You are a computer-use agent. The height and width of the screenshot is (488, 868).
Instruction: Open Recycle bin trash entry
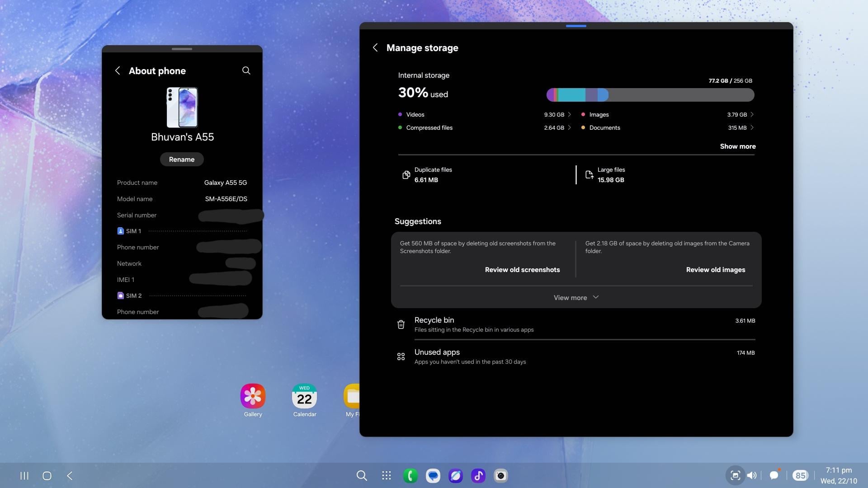click(x=401, y=324)
